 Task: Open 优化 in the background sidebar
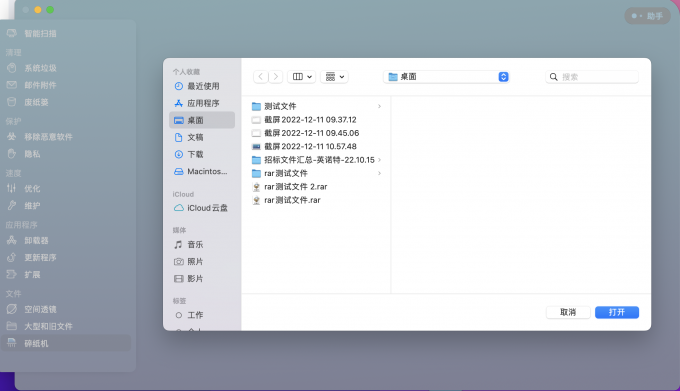(32, 189)
